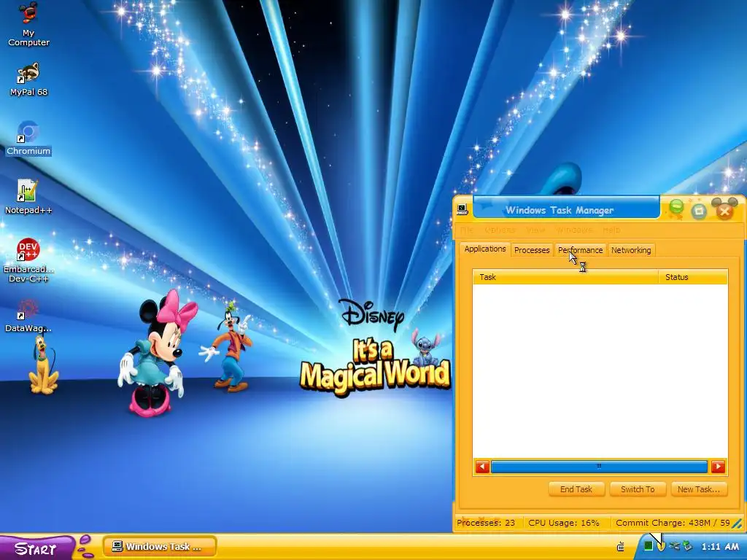Switch to the Applications tab

(485, 249)
